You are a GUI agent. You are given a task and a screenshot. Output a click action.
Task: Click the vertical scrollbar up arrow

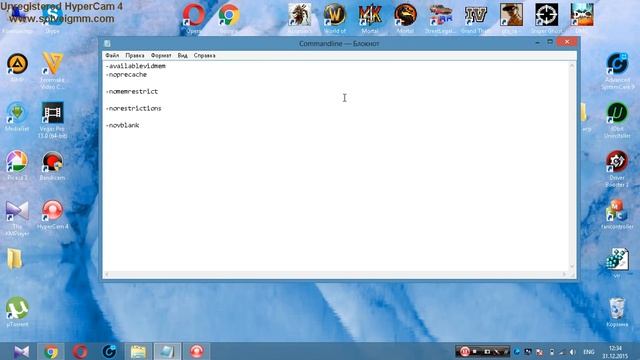tap(572, 65)
